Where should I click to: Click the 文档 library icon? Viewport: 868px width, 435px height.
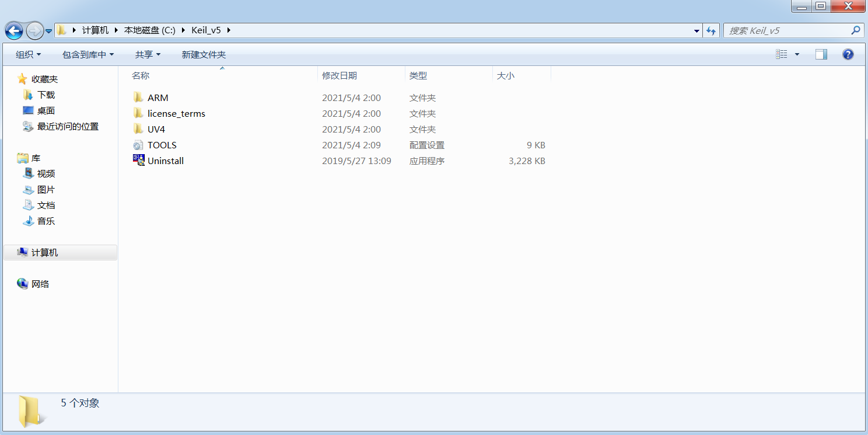28,205
